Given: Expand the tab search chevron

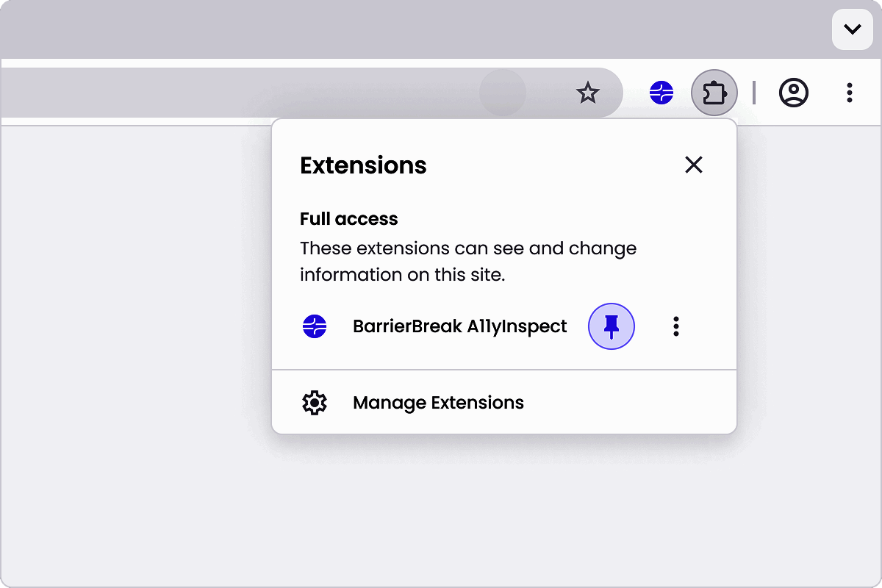Looking at the screenshot, I should point(852,30).
